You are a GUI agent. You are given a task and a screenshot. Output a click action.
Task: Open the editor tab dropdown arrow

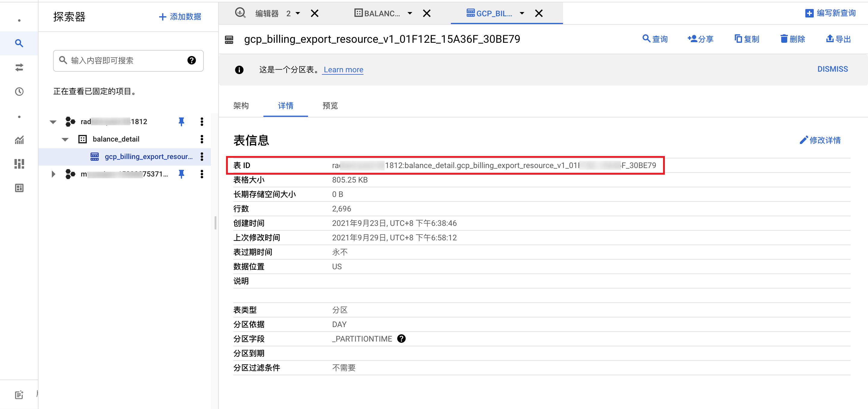pos(297,14)
